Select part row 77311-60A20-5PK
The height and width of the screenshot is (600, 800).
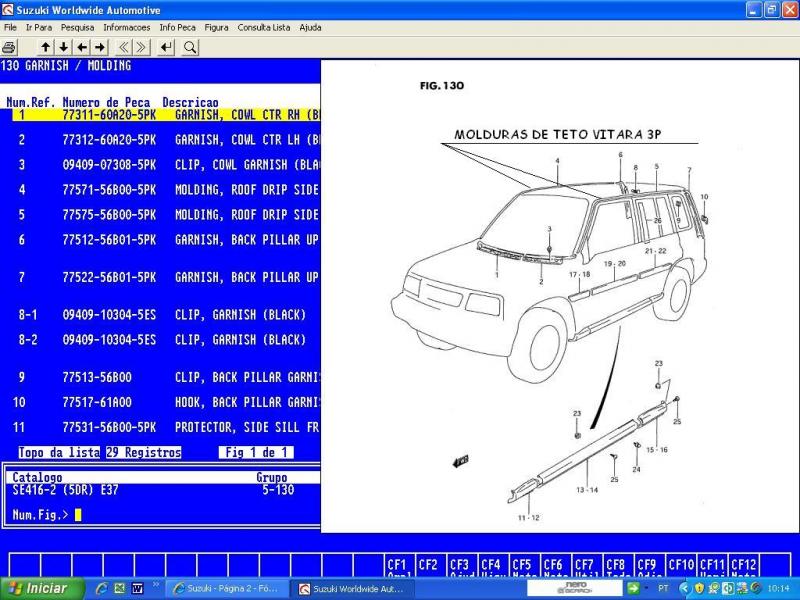(x=166, y=115)
